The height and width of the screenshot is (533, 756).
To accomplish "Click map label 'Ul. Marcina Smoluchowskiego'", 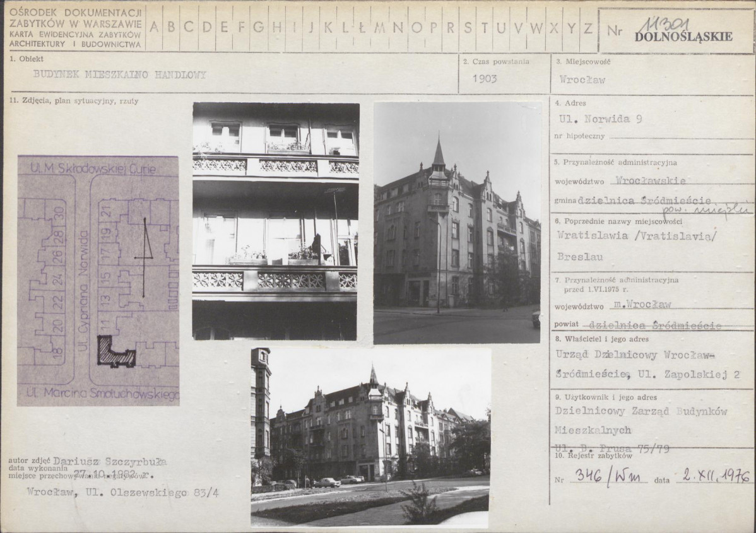I will [103, 393].
